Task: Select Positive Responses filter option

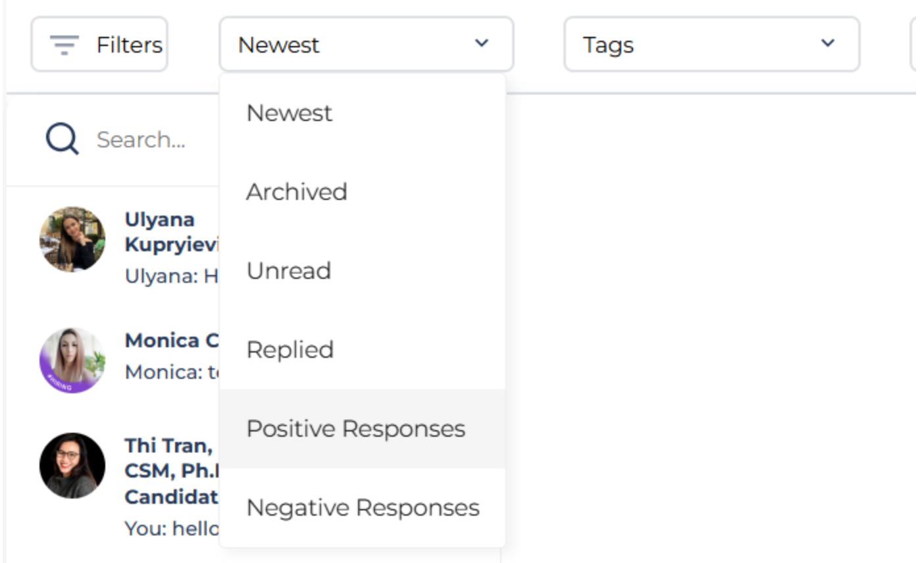Action: [x=355, y=428]
